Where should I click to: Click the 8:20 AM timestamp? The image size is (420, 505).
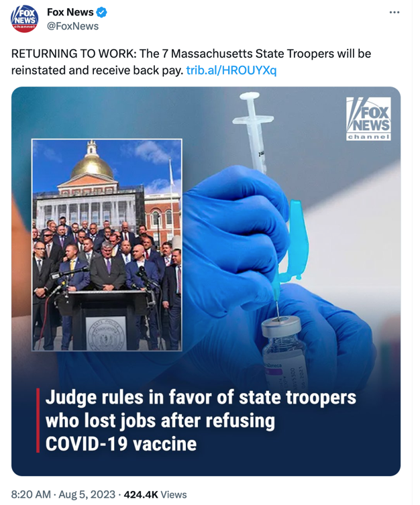[x=31, y=494]
